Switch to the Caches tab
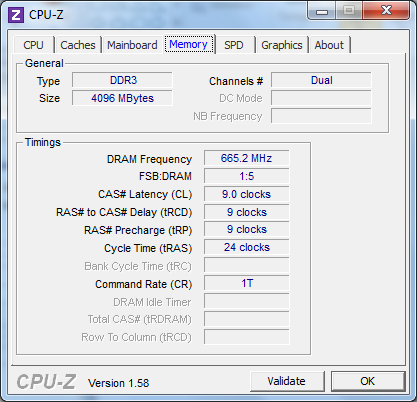417x402 pixels. coord(78,45)
